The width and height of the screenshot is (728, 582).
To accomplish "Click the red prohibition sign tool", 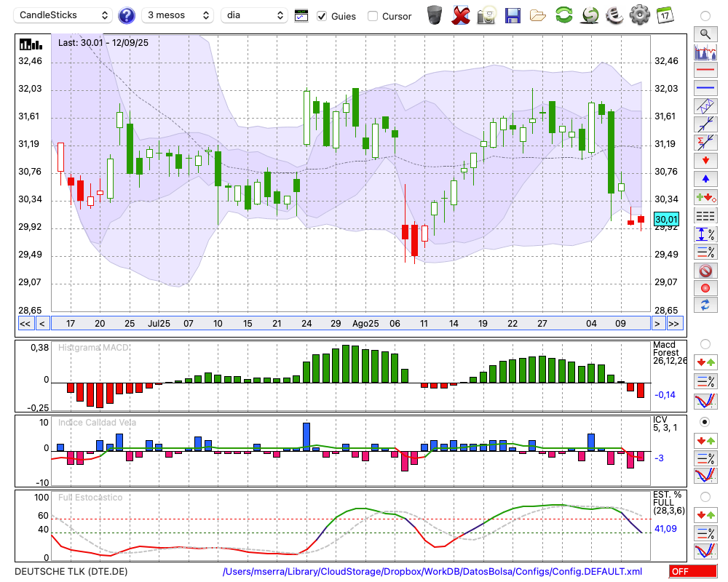I will [705, 270].
